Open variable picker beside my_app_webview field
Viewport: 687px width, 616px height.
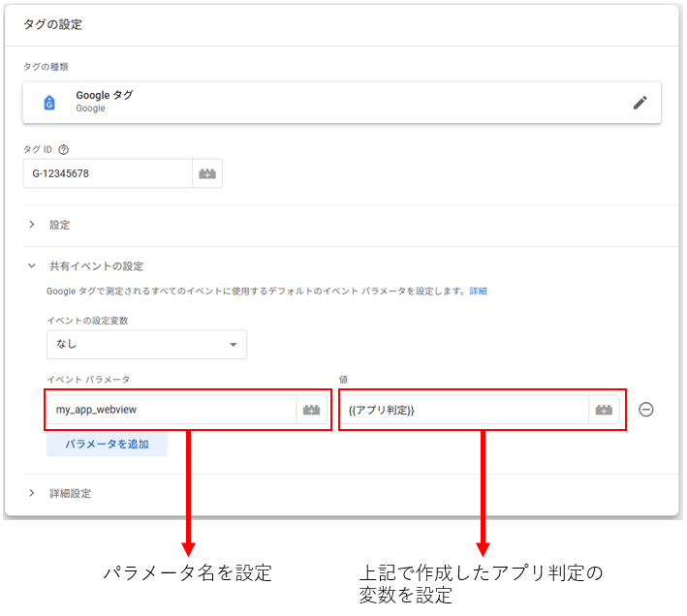(x=311, y=411)
